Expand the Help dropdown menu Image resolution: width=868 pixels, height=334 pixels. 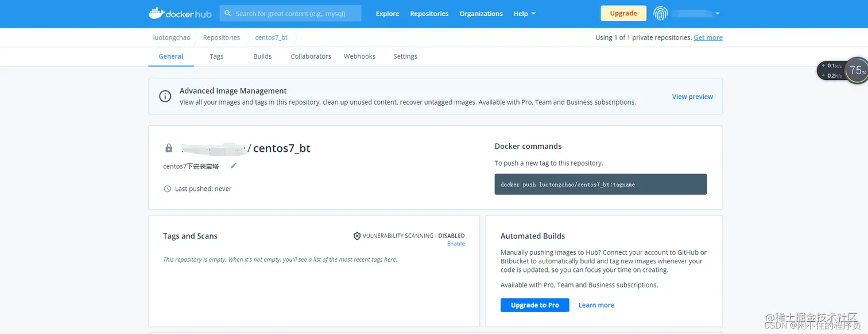(524, 14)
